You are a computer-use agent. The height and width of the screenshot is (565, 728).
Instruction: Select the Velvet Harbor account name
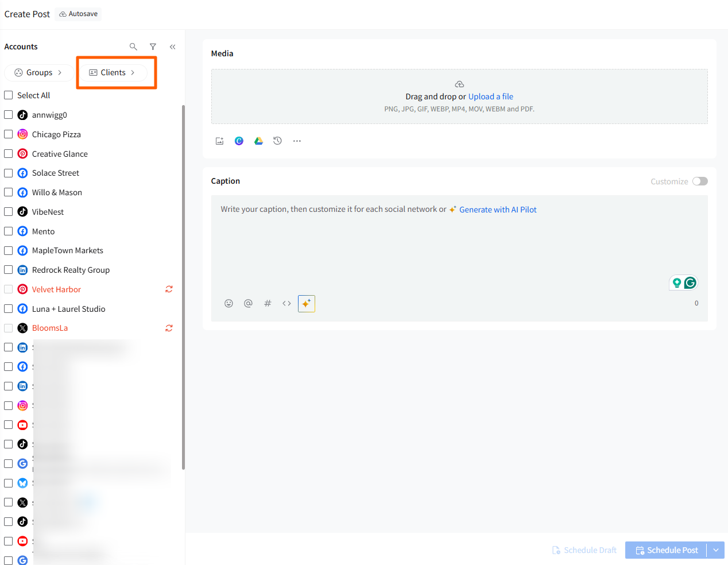(x=56, y=289)
